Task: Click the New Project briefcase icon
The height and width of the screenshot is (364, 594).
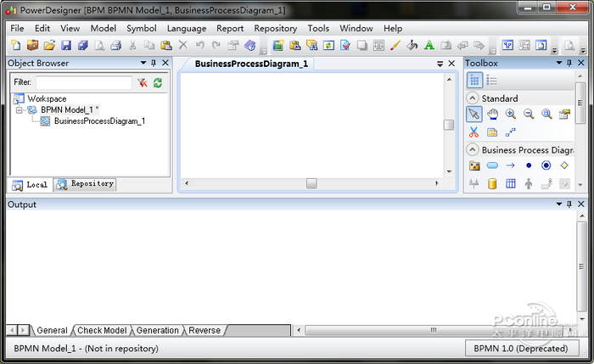Action: pos(32,46)
